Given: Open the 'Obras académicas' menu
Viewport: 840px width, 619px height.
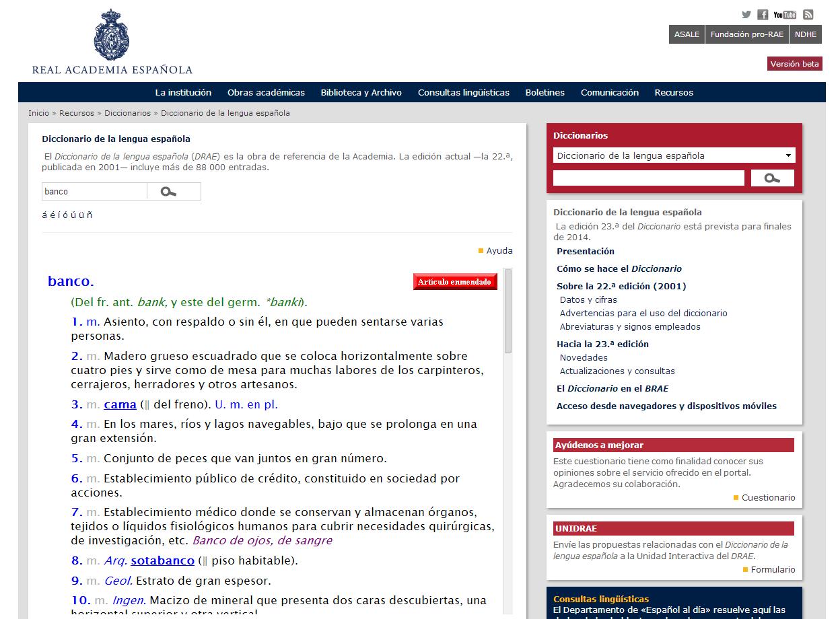Looking at the screenshot, I should [x=266, y=93].
